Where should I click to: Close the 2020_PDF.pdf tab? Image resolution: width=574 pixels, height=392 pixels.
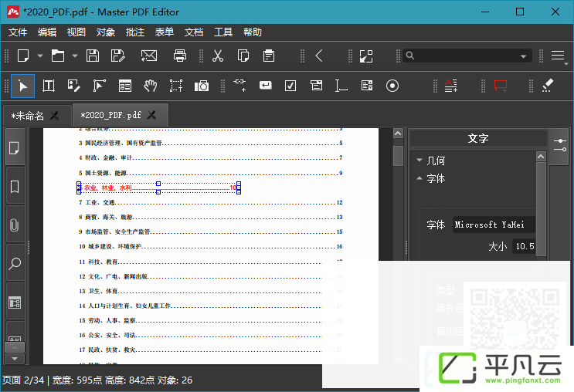coord(151,115)
